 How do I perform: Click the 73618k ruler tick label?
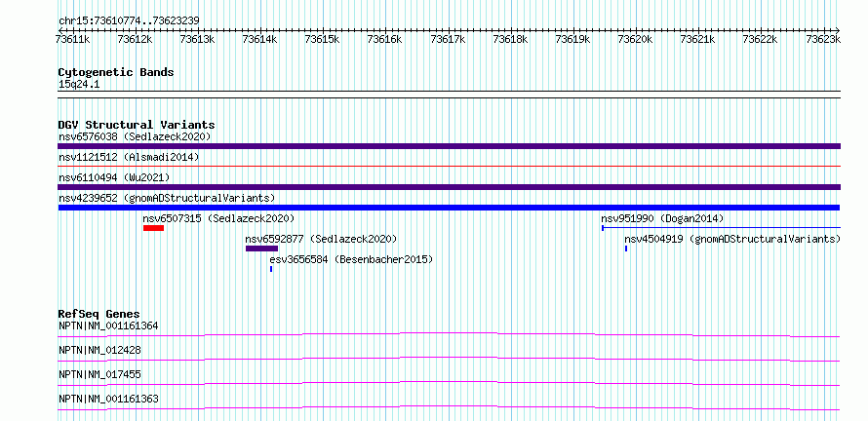click(511, 39)
